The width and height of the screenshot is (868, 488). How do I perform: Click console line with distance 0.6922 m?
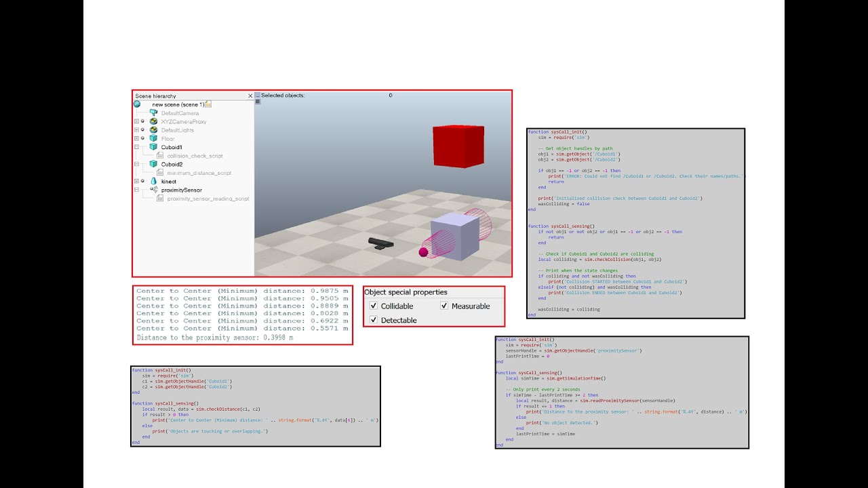[242, 321]
